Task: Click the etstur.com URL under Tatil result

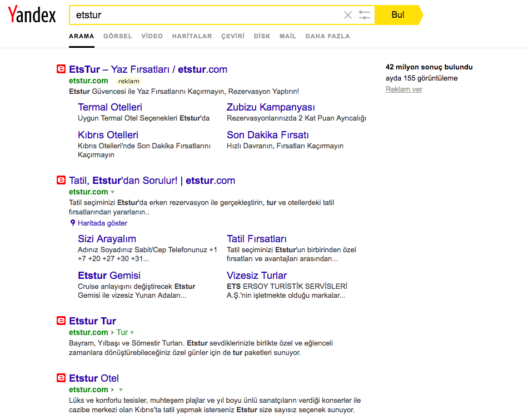Action: pyautogui.click(x=88, y=192)
